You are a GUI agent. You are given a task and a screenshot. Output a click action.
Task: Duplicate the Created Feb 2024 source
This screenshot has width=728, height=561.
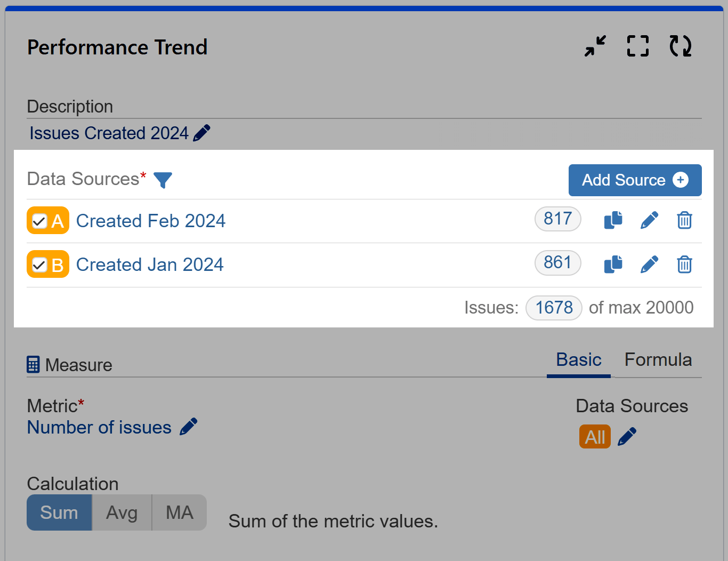point(613,220)
